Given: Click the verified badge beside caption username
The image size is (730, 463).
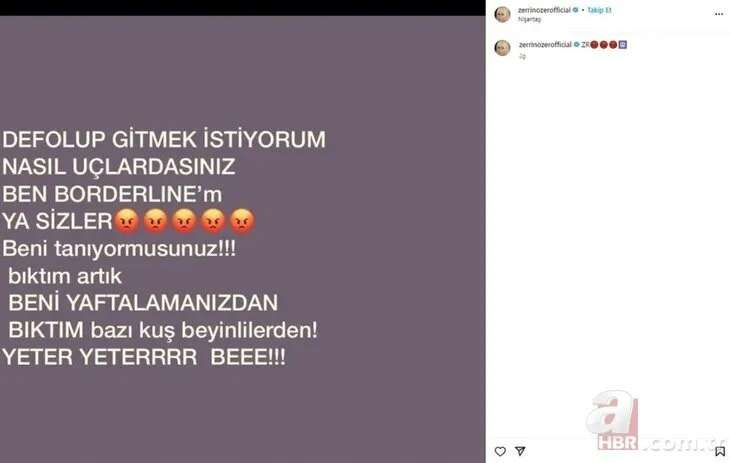Looking at the screenshot, I should coord(576,44).
